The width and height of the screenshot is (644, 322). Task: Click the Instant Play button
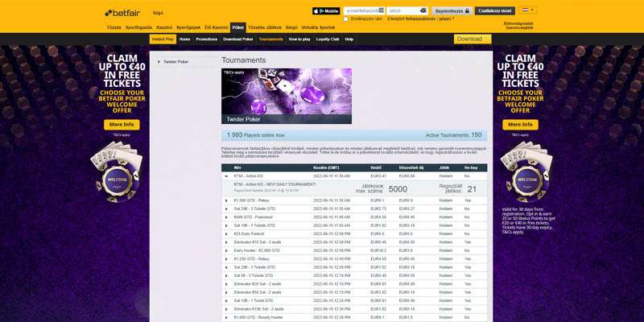click(x=163, y=39)
